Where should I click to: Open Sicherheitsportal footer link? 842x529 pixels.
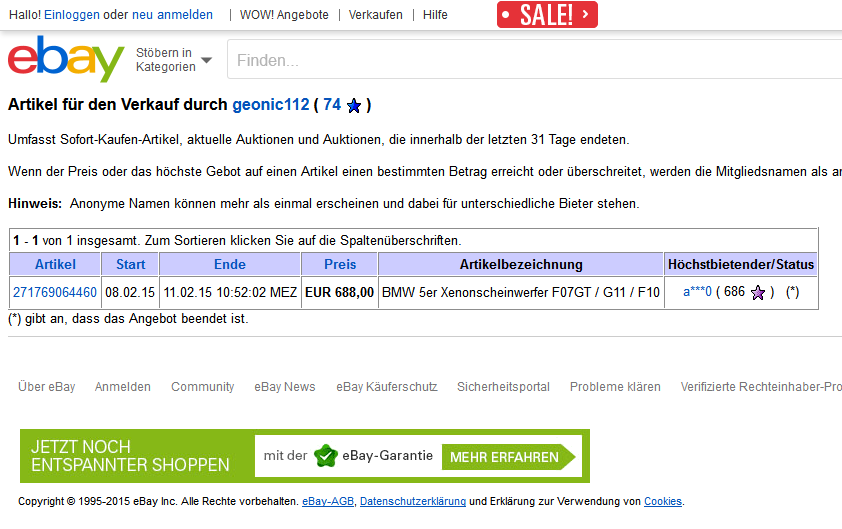[503, 387]
